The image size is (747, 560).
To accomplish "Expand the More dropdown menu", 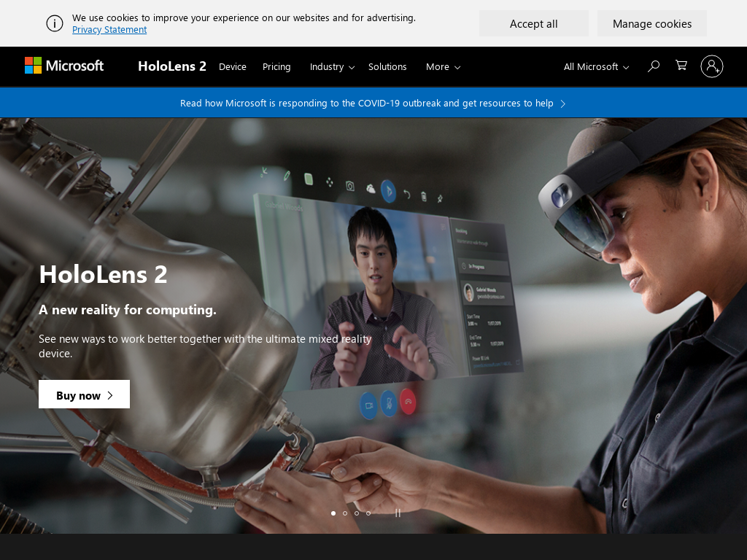I will click(x=443, y=66).
